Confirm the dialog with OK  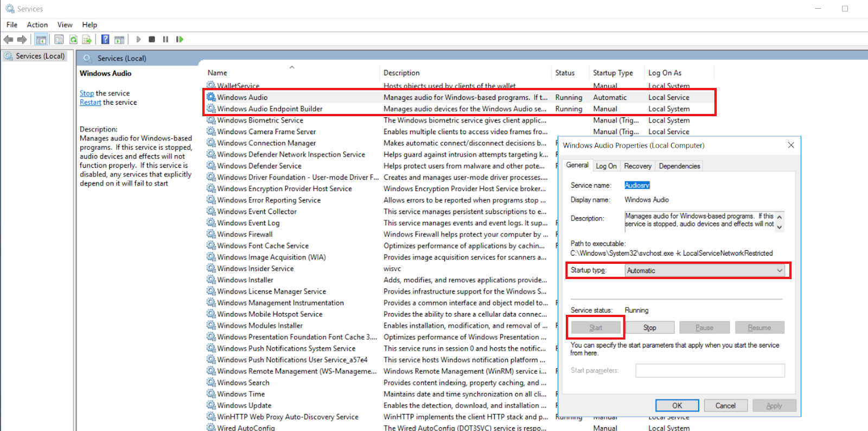coord(677,405)
